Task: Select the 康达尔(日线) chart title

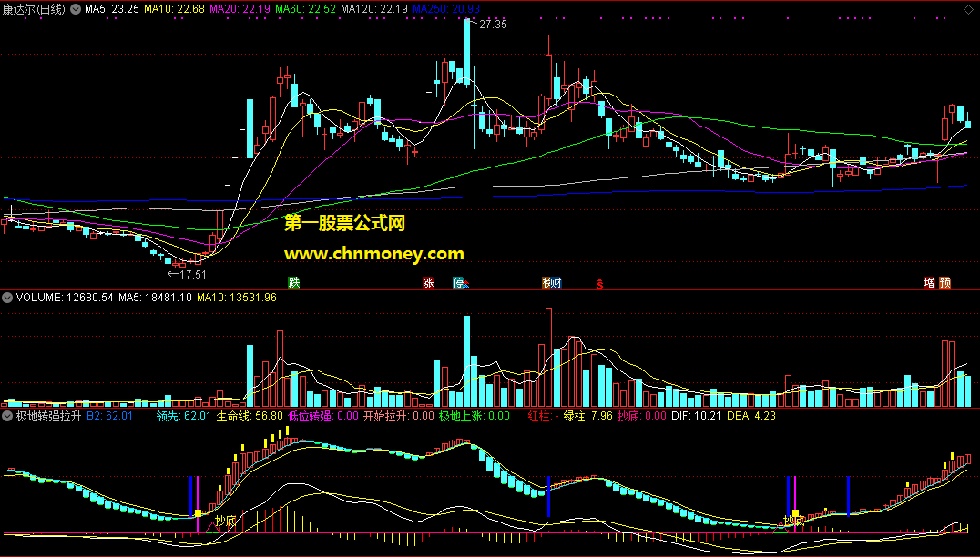Action: [x=34, y=9]
